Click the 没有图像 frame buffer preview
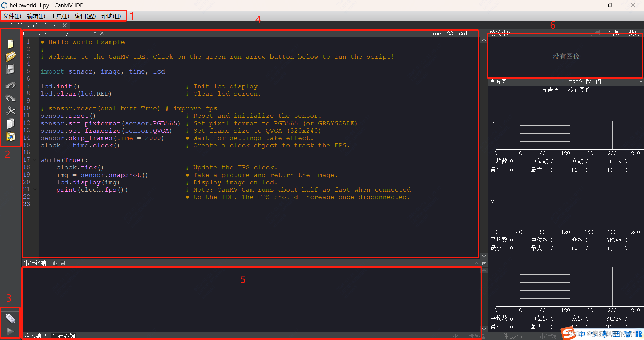Image resolution: width=644 pixels, height=340 pixels. 566,56
